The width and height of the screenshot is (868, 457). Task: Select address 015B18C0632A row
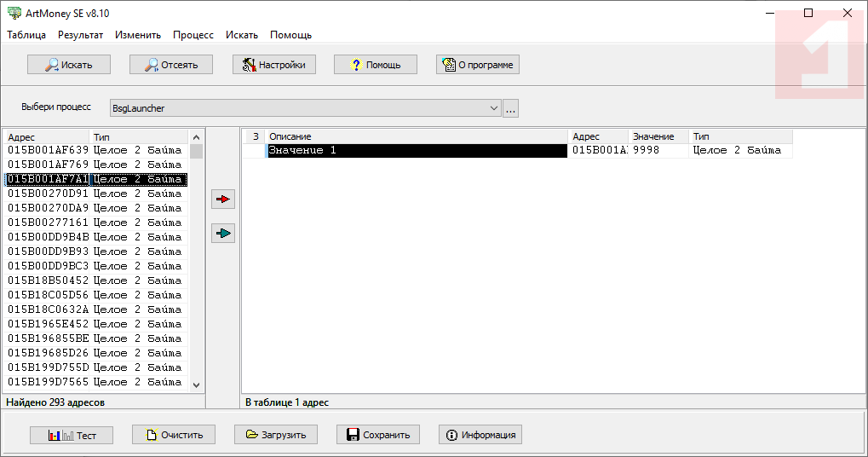tap(96, 309)
